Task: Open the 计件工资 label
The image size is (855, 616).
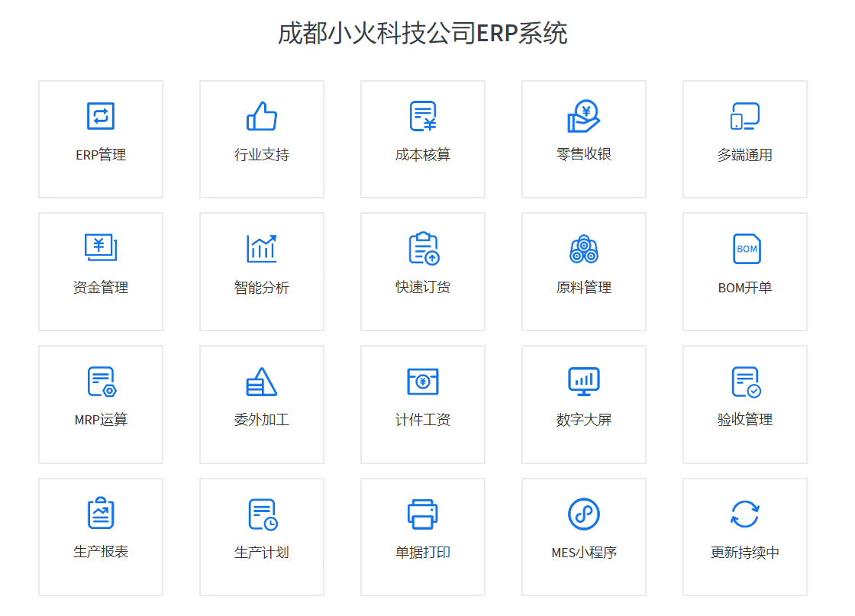Action: (423, 420)
